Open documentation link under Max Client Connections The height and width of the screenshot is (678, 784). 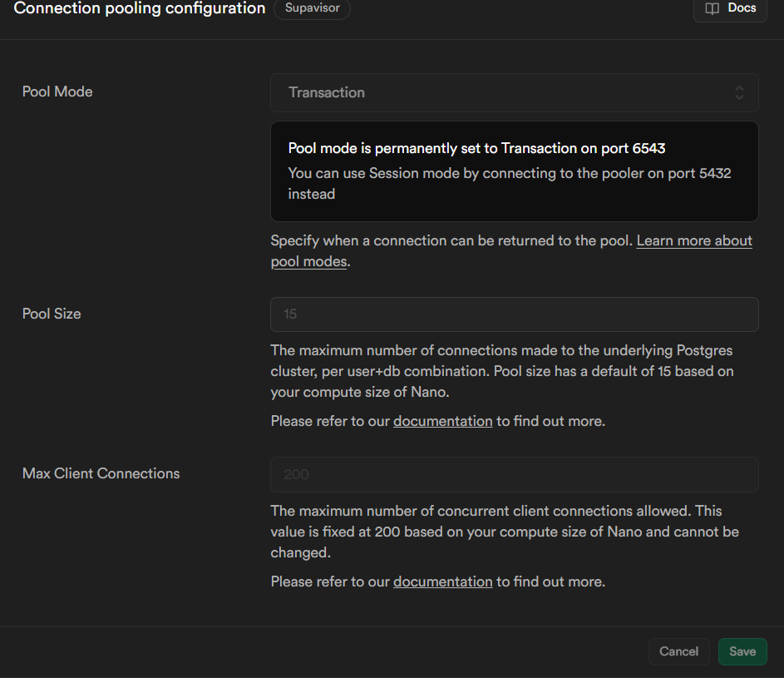point(442,581)
